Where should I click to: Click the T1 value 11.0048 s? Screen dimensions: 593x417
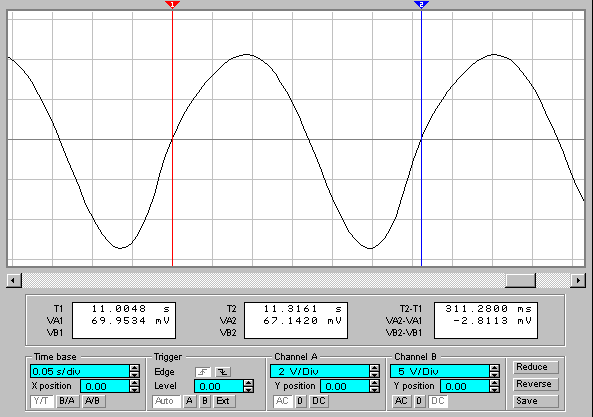(x=130, y=309)
